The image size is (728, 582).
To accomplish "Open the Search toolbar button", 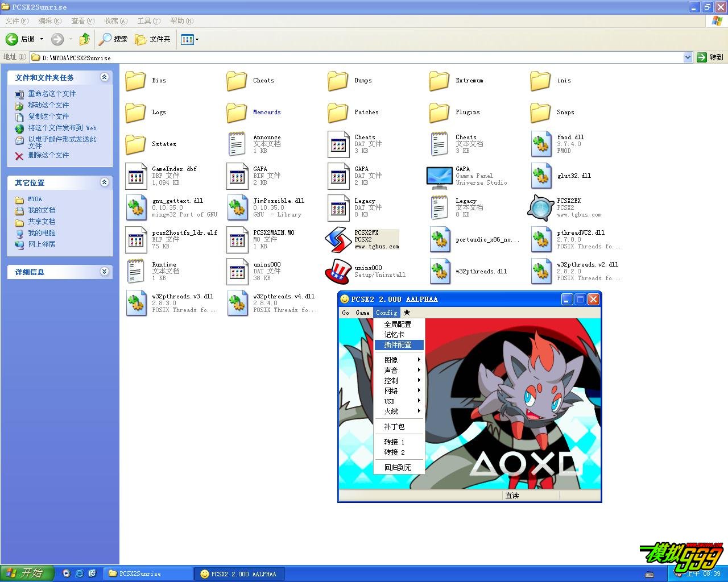I will (x=113, y=39).
